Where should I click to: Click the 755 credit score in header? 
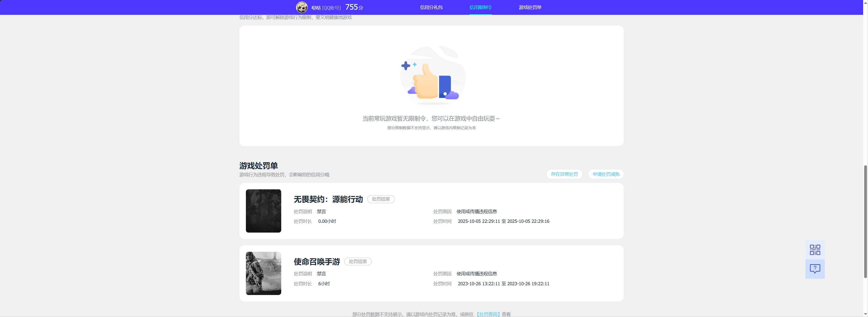(354, 7)
